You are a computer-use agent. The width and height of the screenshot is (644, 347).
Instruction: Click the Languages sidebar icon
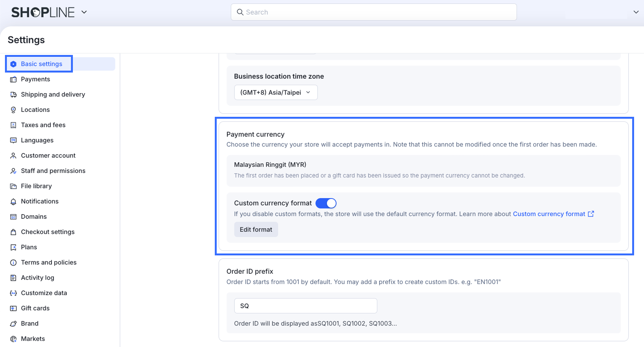click(13, 140)
